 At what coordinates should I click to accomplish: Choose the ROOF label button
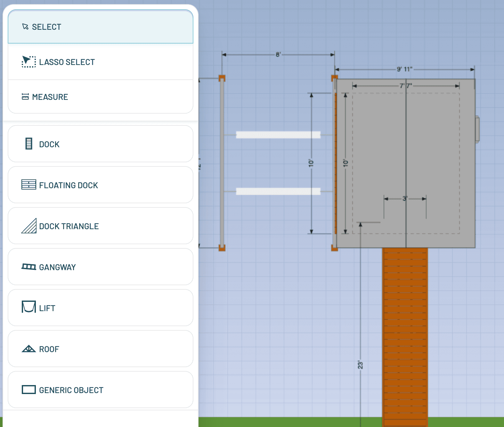point(49,349)
